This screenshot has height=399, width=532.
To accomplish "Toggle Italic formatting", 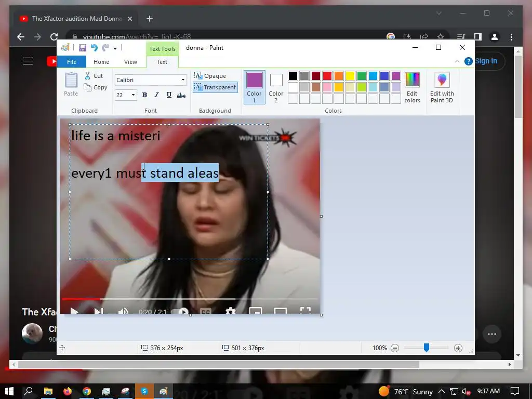I will coord(156,95).
